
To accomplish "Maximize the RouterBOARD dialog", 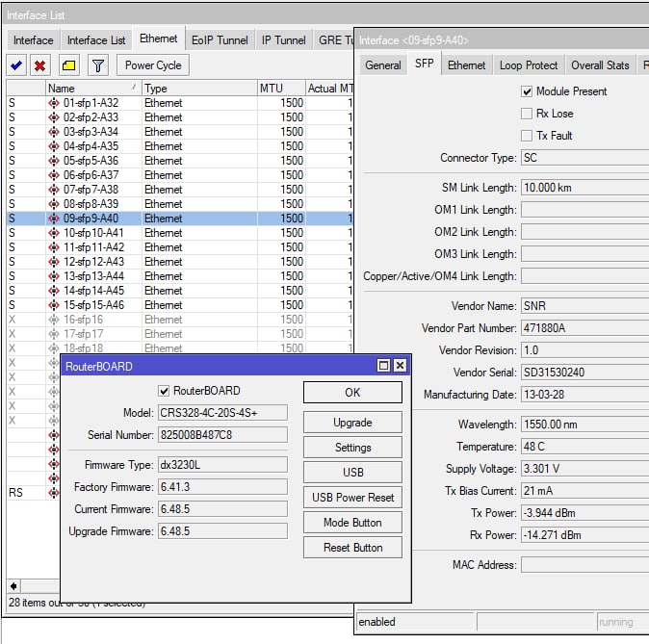I will tap(383, 366).
